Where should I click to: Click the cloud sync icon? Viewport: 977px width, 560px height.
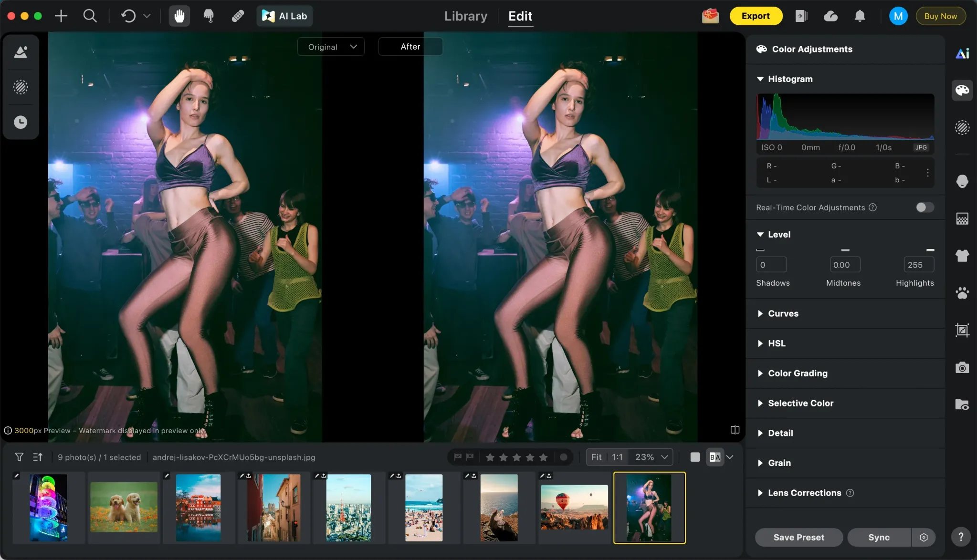click(830, 16)
